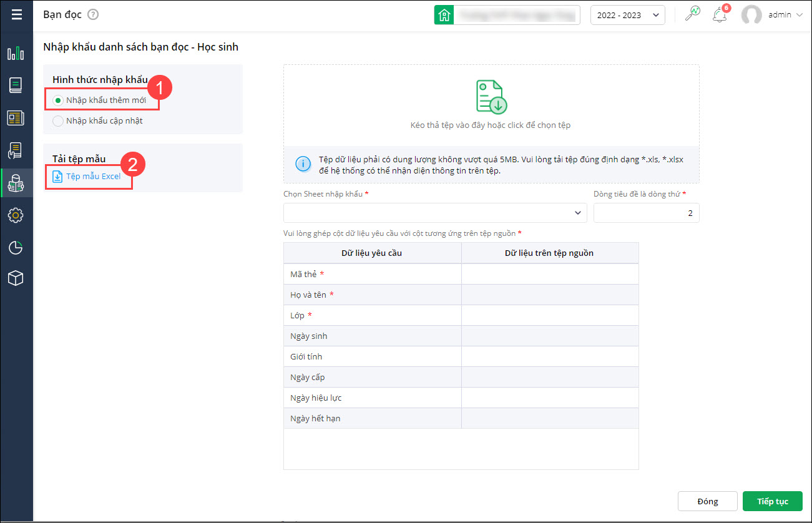
Task: Download the Tệp mẫu Excel template
Action: tap(94, 177)
